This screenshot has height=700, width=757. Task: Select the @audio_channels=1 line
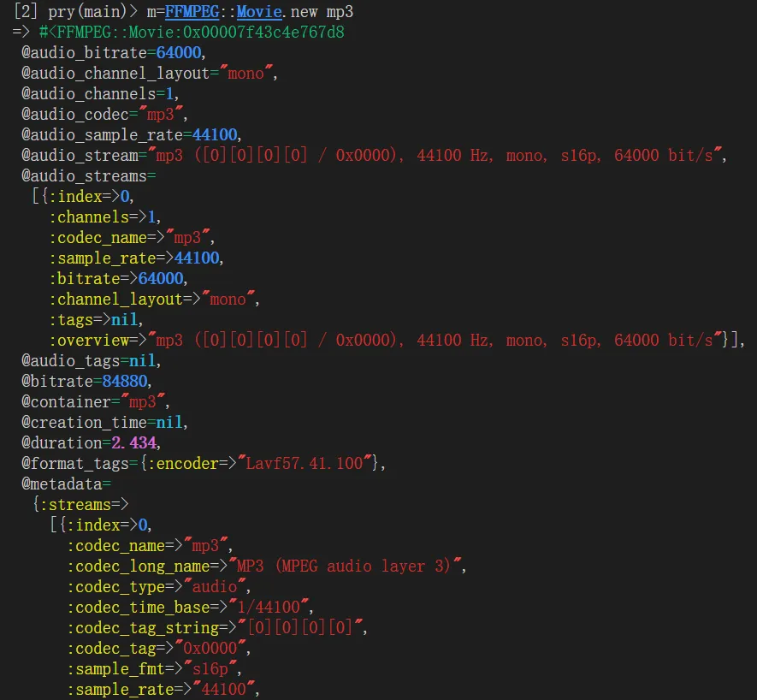pyautogui.click(x=100, y=93)
